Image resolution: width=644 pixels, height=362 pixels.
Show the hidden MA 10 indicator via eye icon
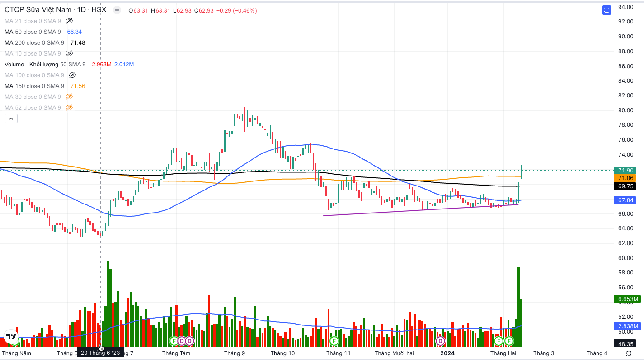point(69,53)
